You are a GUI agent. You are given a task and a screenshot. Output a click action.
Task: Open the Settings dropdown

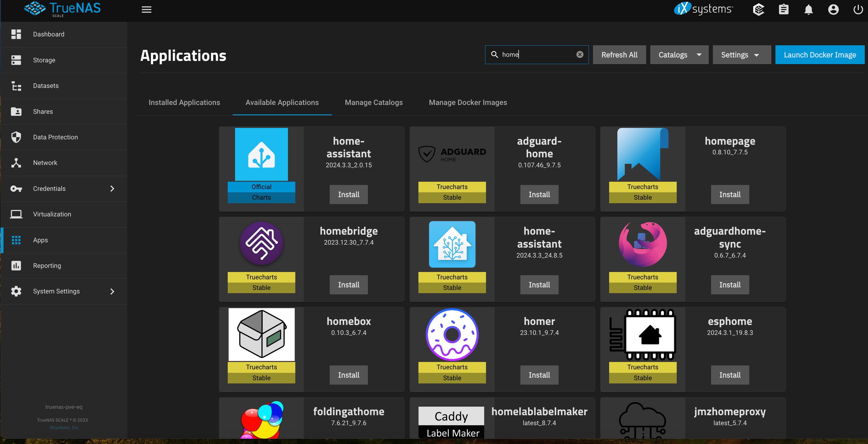pos(741,55)
